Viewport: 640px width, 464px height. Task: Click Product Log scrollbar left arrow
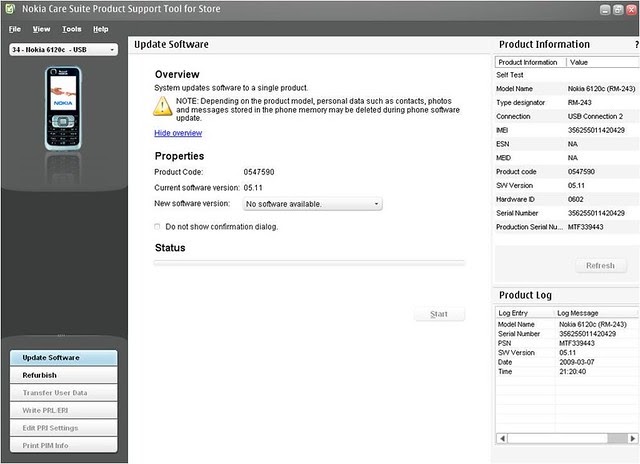(502, 438)
